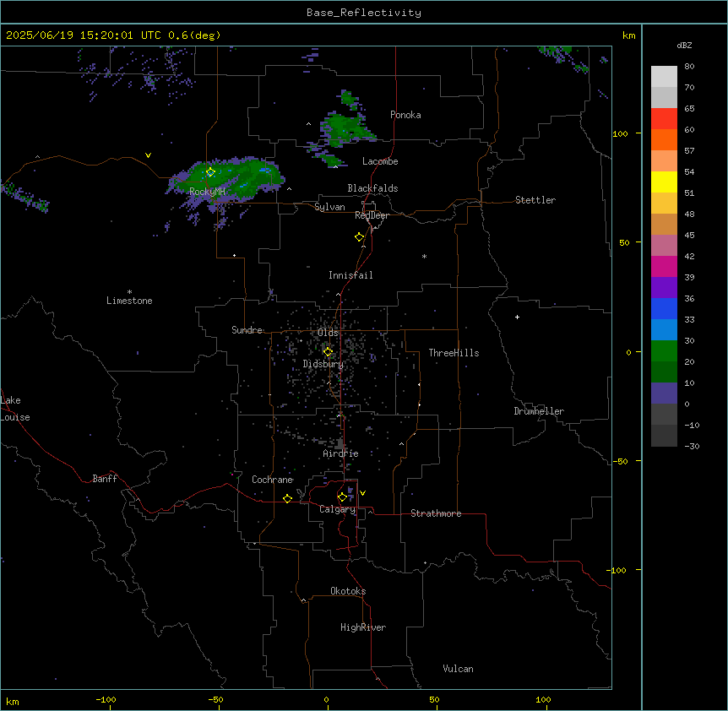Click the Banff label
Image resolution: width=728 pixels, height=711 pixels.
pyautogui.click(x=105, y=479)
